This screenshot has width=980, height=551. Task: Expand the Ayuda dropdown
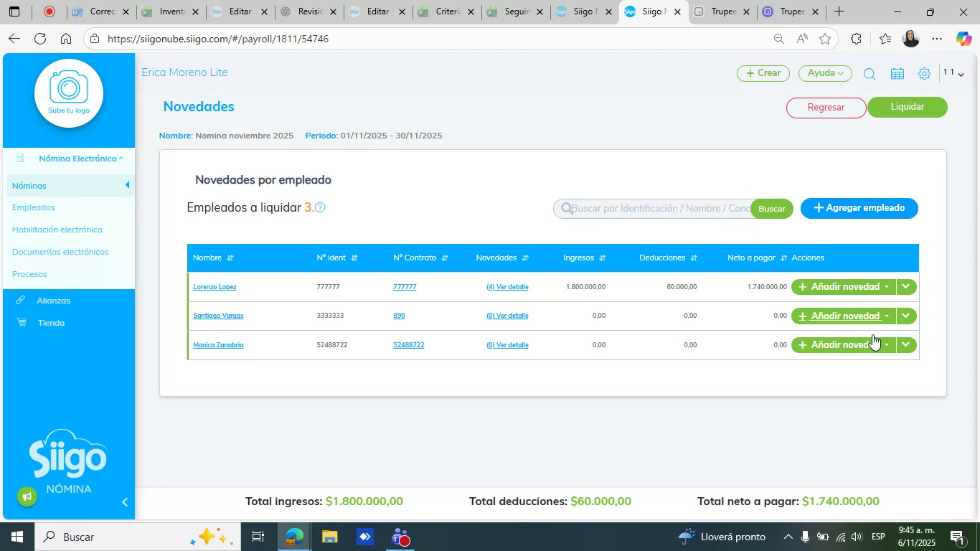(x=825, y=73)
